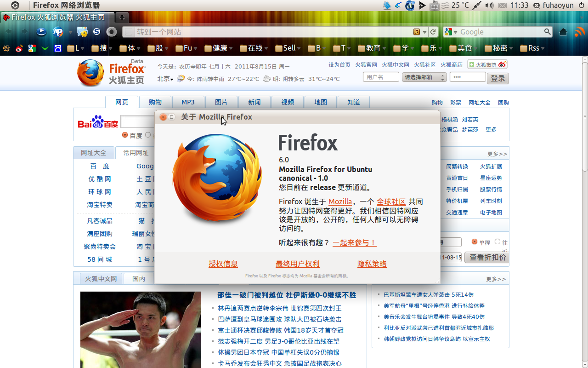The width and height of the screenshot is (588, 368).
Task: Select the 百度 radio option
Action: point(125,135)
